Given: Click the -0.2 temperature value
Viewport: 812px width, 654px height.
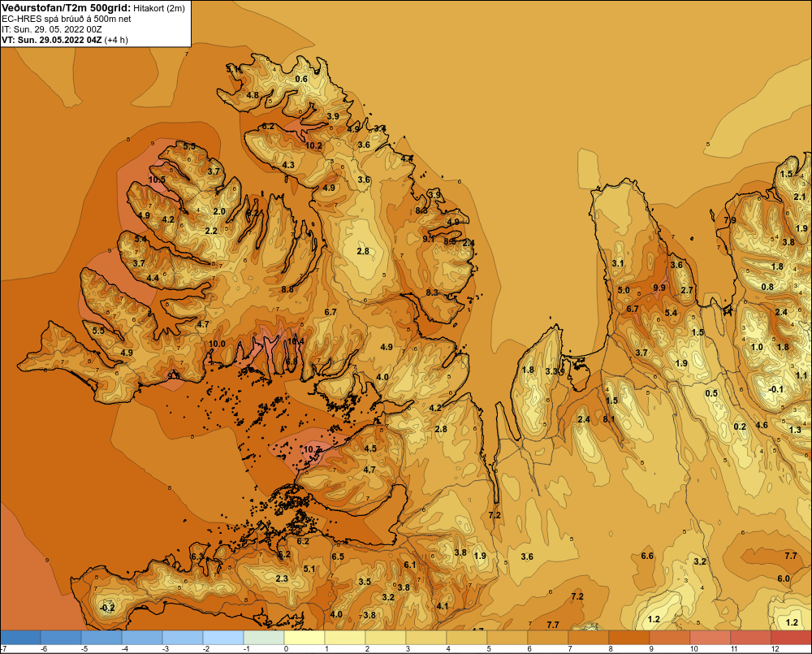Looking at the screenshot, I should [x=106, y=608].
